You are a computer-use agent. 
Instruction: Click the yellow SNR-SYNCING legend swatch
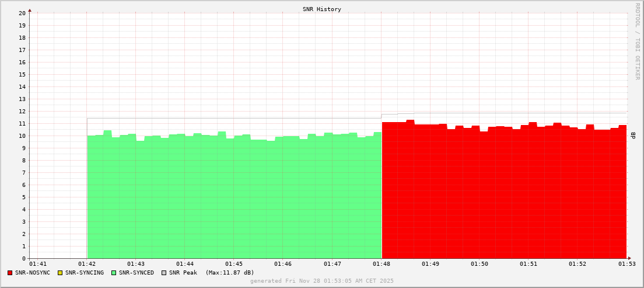tap(60, 273)
